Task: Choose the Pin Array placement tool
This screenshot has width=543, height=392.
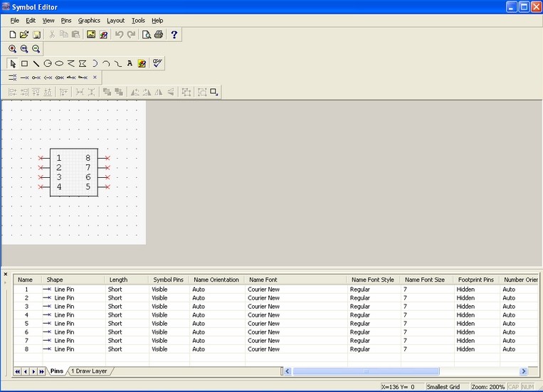Action: click(13, 78)
